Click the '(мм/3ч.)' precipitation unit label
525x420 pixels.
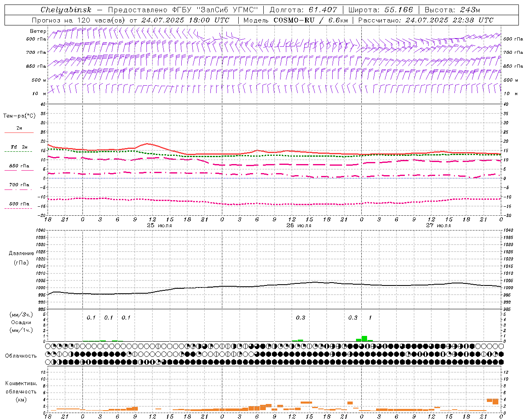pos(21,315)
